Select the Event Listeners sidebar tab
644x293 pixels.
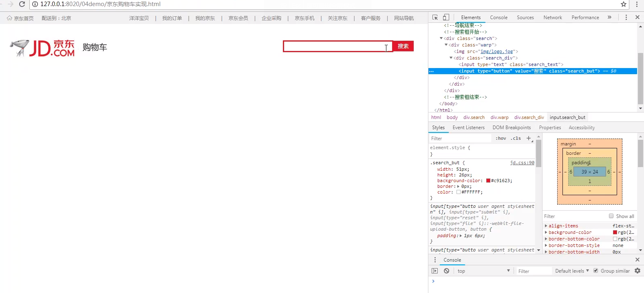pyautogui.click(x=468, y=128)
